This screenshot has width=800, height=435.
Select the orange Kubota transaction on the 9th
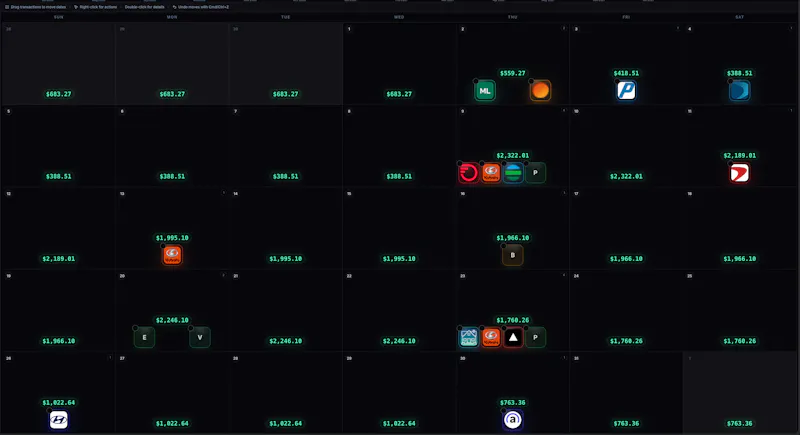coord(491,173)
